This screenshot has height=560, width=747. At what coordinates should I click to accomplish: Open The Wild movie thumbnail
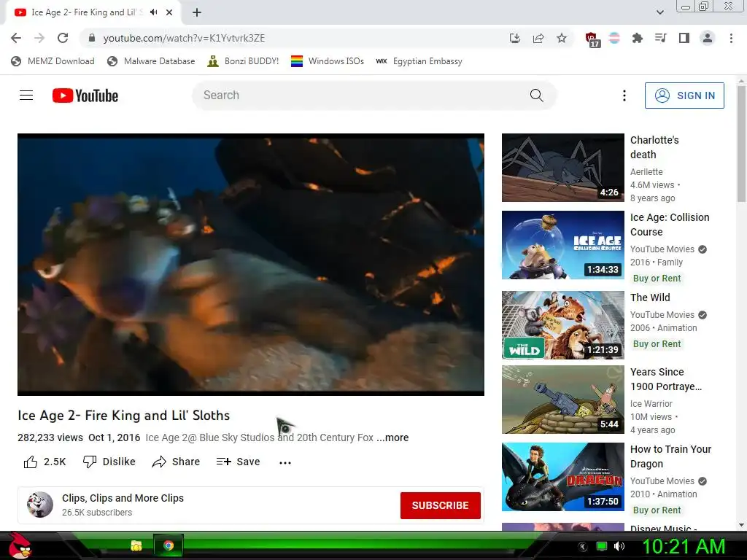pyautogui.click(x=562, y=324)
